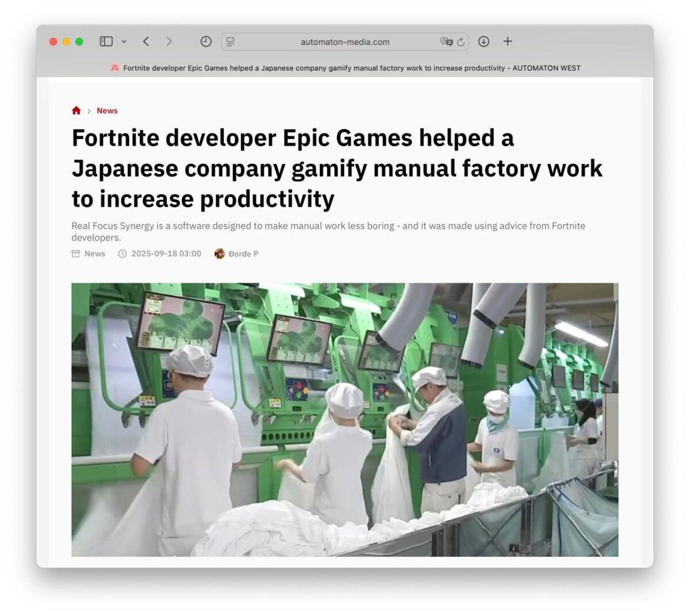This screenshot has height=616, width=690.
Task: Click the factory article hero image
Action: click(345, 420)
